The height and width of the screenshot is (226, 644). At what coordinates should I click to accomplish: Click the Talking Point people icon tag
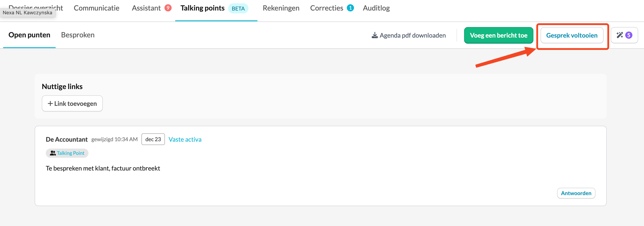pyautogui.click(x=67, y=153)
